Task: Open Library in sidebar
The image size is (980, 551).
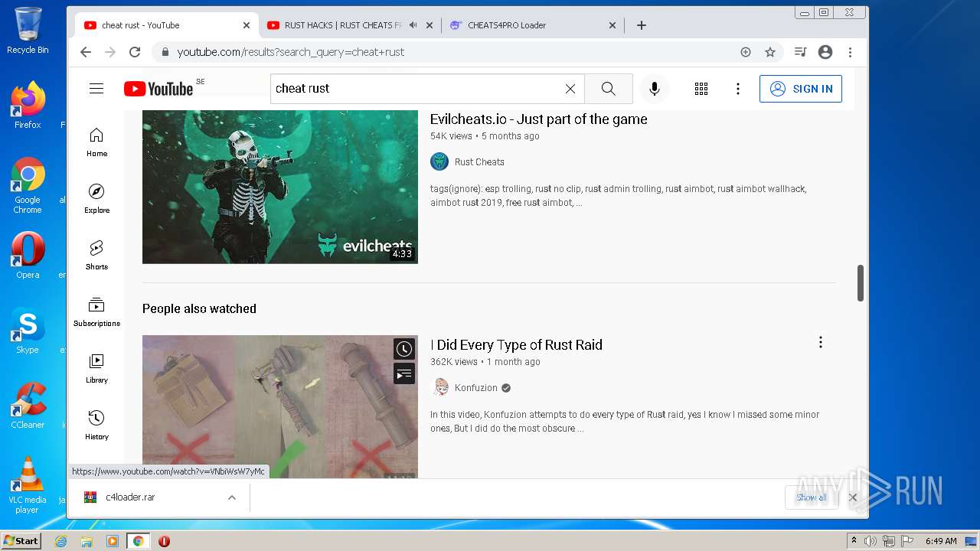Action: coord(96,369)
